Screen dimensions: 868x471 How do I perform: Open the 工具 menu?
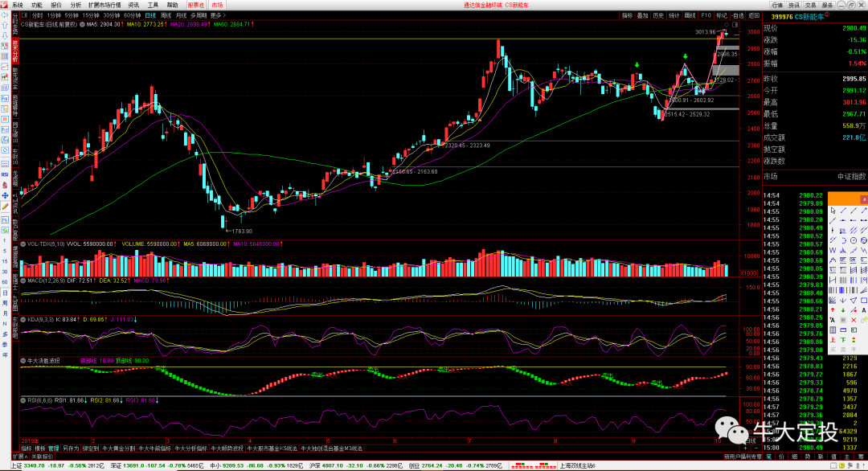(154, 5)
